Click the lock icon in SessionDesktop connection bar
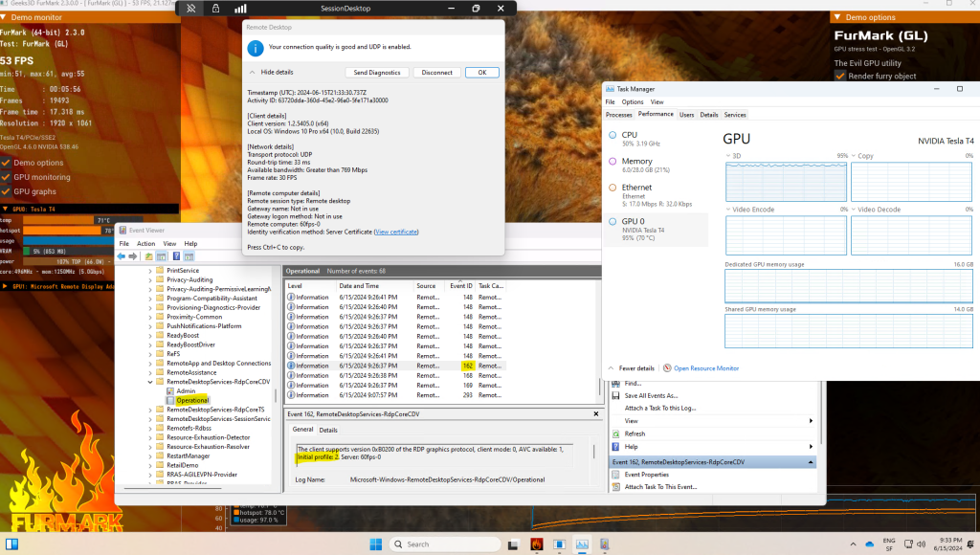This screenshot has width=980, height=555. [215, 8]
